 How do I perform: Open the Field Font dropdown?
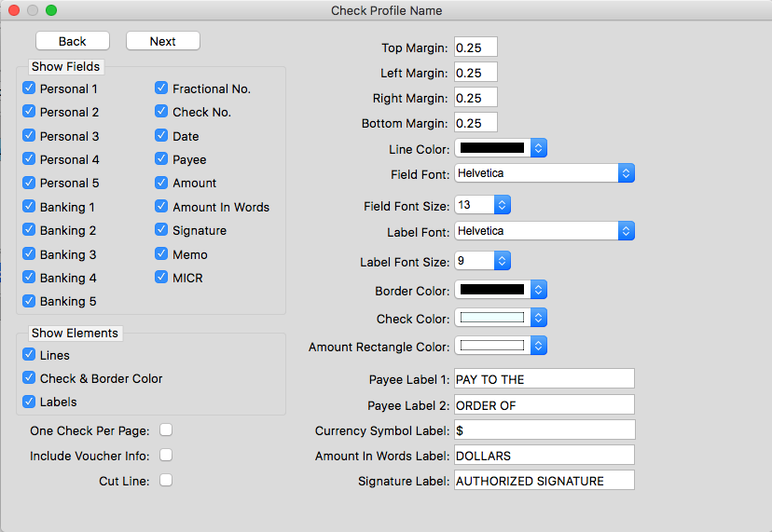(x=545, y=173)
